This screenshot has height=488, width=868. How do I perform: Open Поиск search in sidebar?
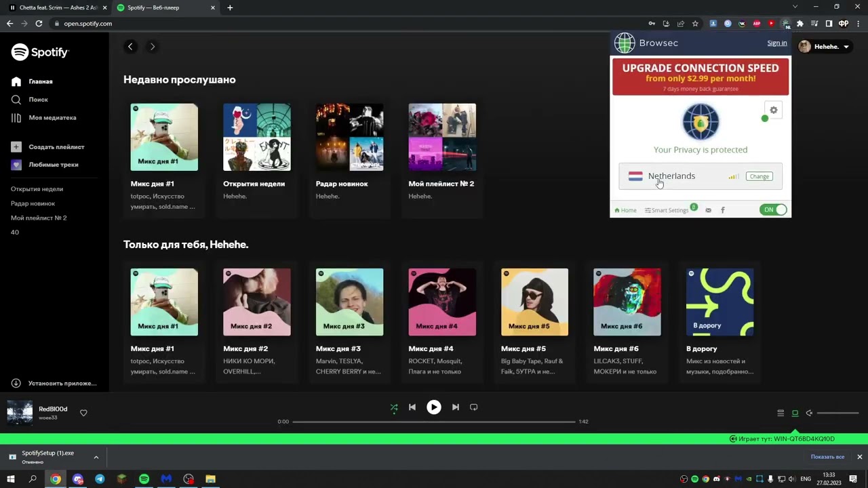[x=29, y=100]
